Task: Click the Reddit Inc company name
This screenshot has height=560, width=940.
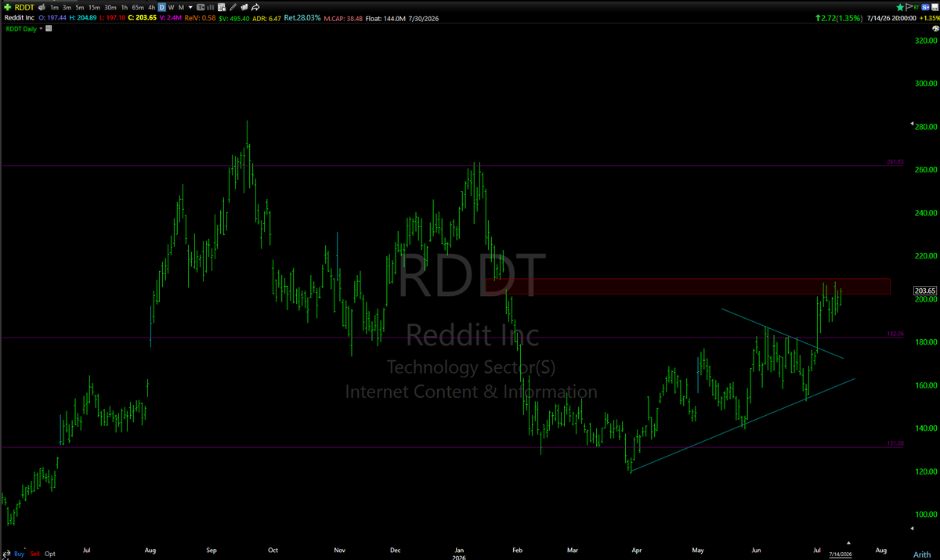Action: [x=20, y=18]
